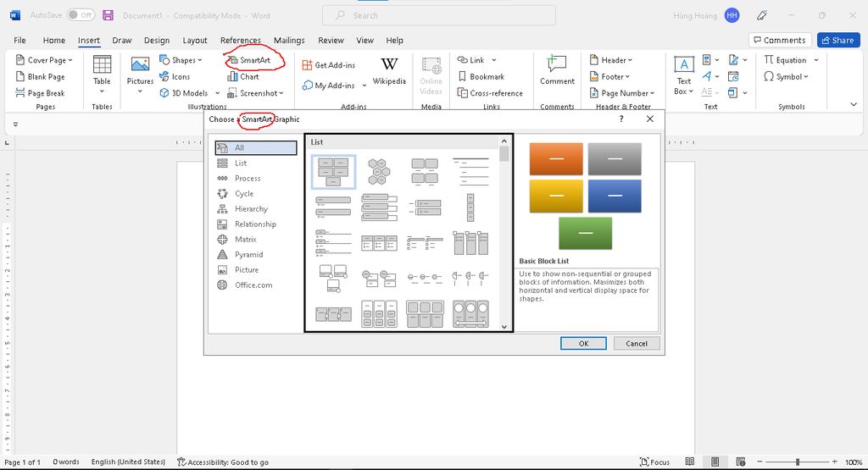Switch to Read Mode view in the status bar

click(x=690, y=462)
